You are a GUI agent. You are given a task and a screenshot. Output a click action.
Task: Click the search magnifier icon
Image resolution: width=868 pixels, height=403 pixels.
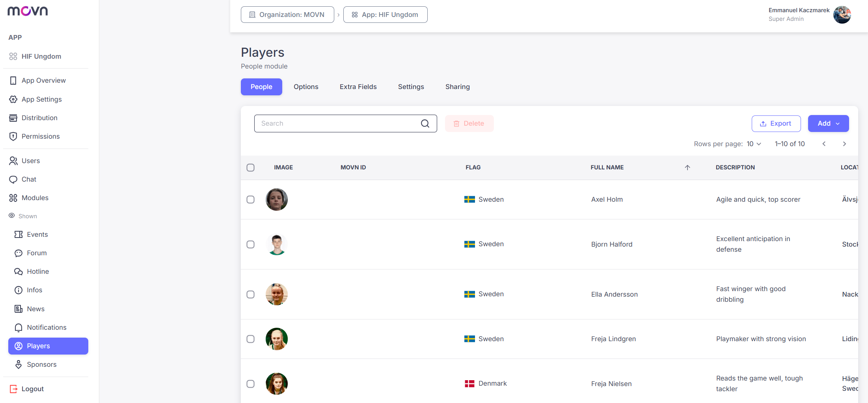pos(425,123)
